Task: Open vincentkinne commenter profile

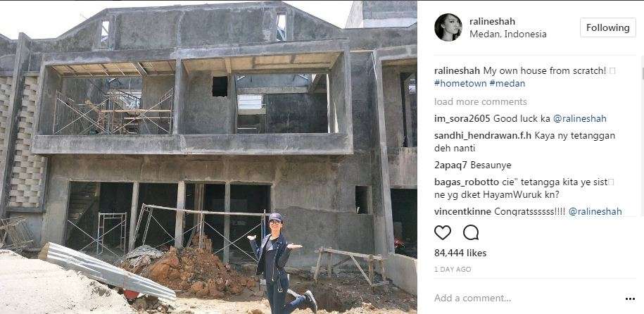Action: click(x=462, y=212)
